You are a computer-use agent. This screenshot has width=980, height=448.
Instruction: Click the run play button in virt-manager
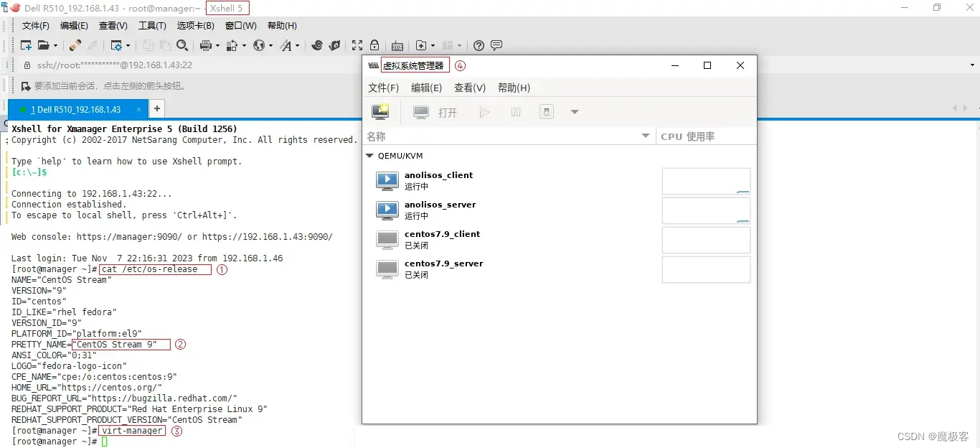tap(484, 113)
